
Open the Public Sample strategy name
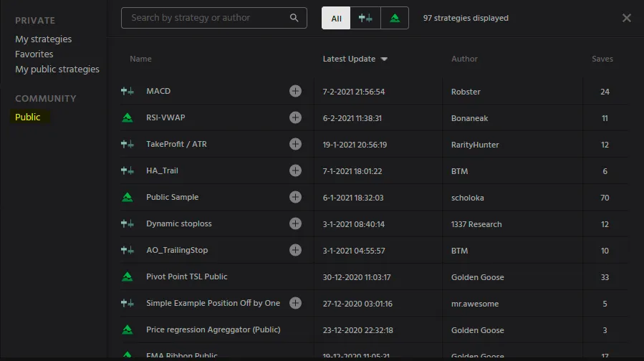tap(173, 197)
